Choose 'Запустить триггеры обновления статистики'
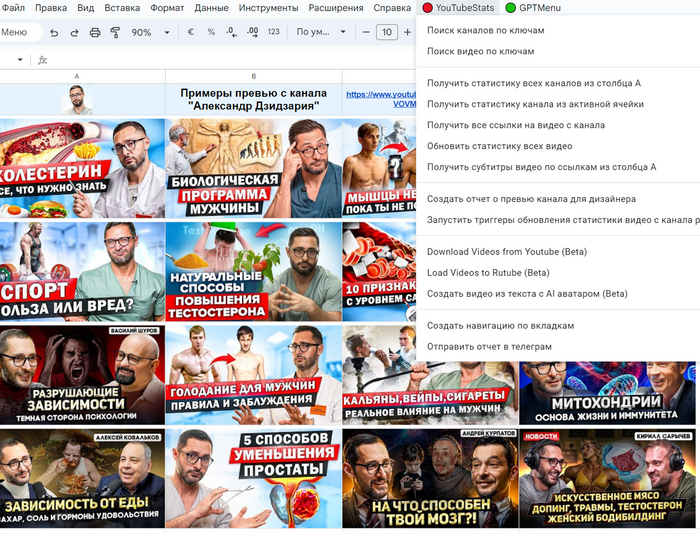700x533 pixels. pos(558,220)
